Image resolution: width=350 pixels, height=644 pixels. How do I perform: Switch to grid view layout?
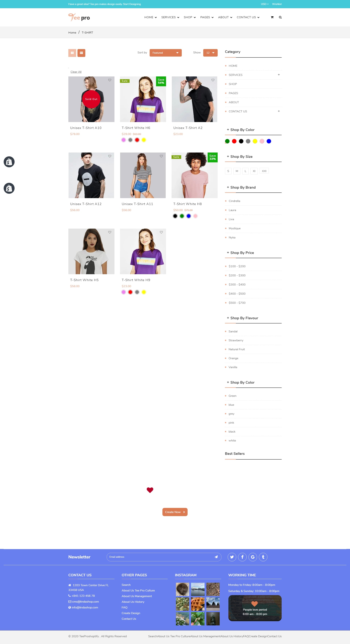pyautogui.click(x=72, y=53)
